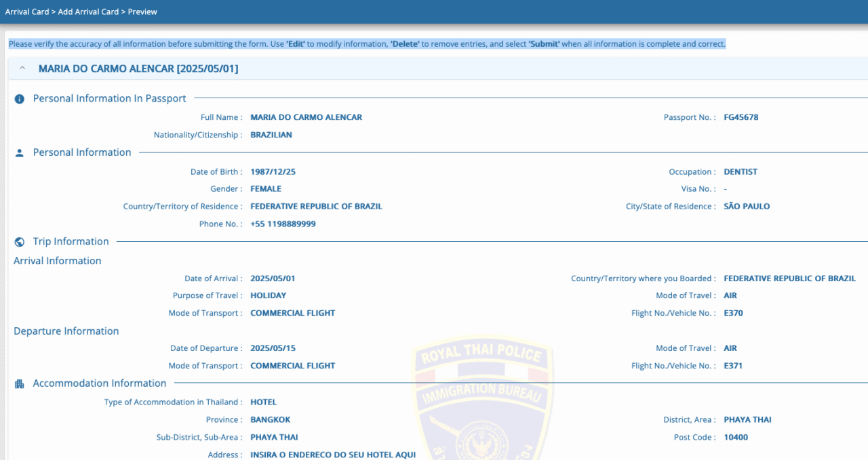Image resolution: width=868 pixels, height=460 pixels.
Task: Open Add Arrival Card breadcrumb step
Action: [87, 12]
